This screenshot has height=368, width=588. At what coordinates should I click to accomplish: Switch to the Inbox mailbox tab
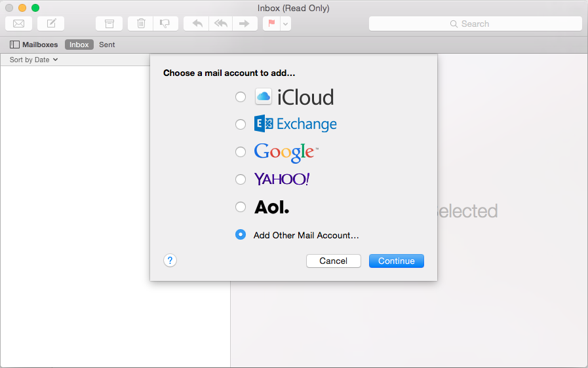79,45
